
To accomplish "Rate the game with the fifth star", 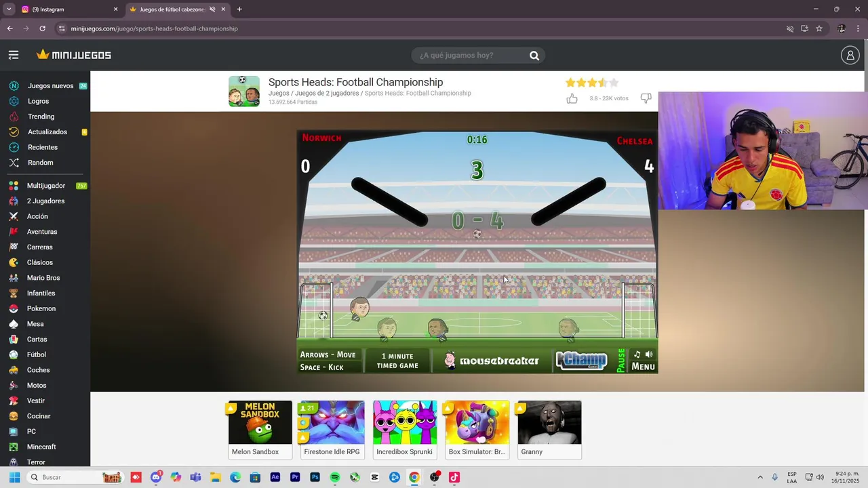I will (614, 83).
